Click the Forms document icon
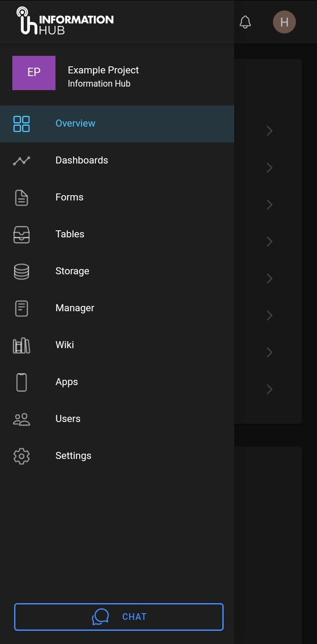 coord(22,197)
